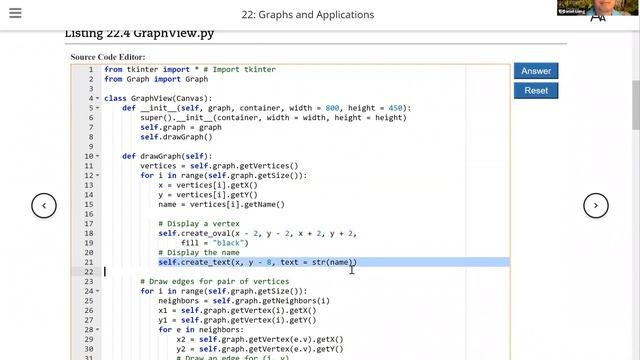Click 'fill = "black")' on line 19

(x=215, y=243)
